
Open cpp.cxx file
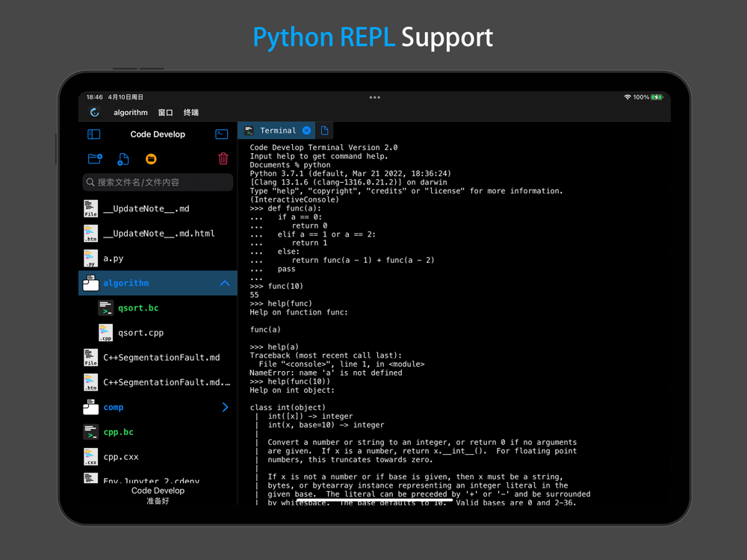(158, 457)
